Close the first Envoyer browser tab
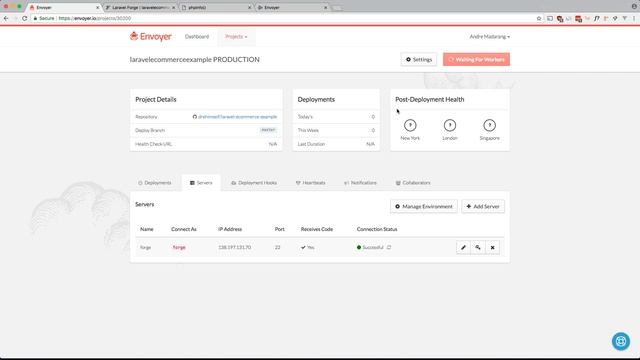Image resolution: width=640 pixels, height=360 pixels. click(98, 7)
